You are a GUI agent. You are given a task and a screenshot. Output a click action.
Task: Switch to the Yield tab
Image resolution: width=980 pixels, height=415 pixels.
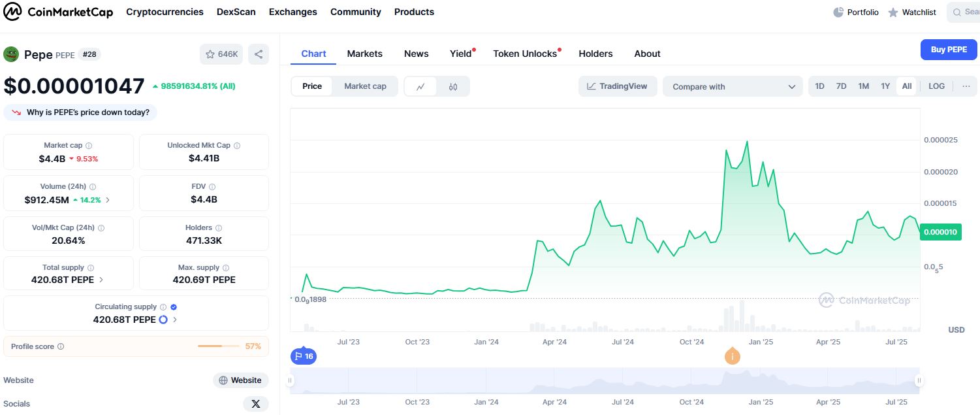[462, 54]
